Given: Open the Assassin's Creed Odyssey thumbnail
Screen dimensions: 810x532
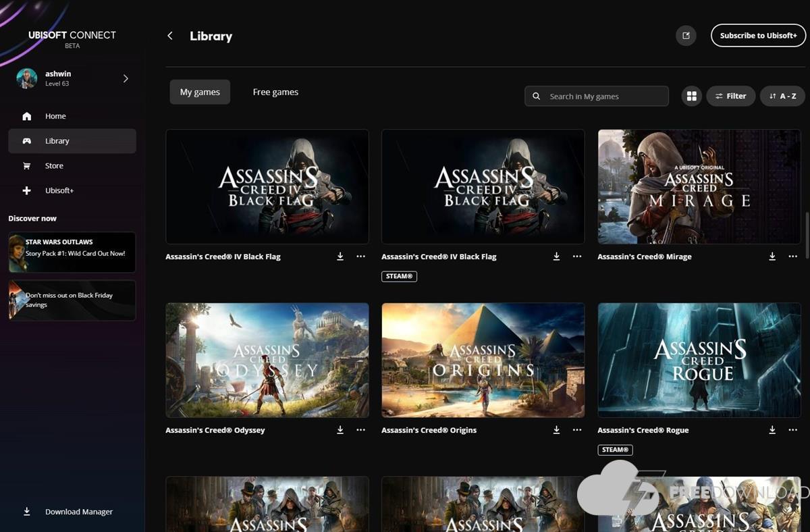Looking at the screenshot, I should coord(267,360).
